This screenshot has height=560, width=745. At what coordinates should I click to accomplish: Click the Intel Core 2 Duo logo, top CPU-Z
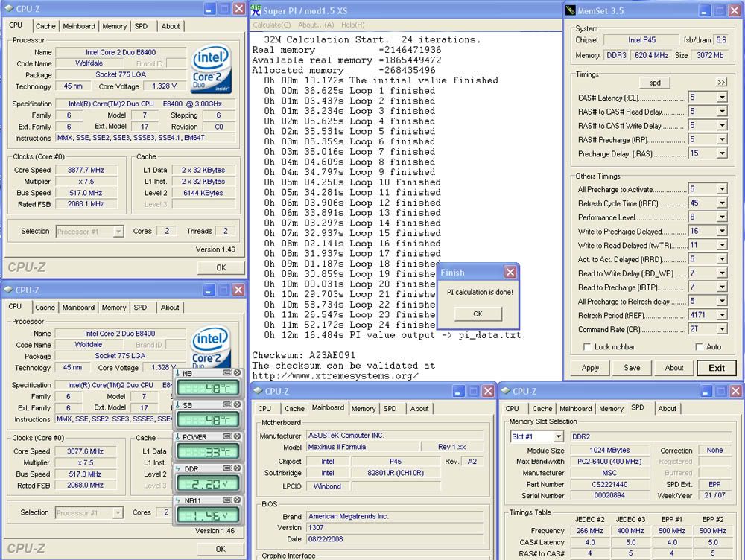(212, 69)
